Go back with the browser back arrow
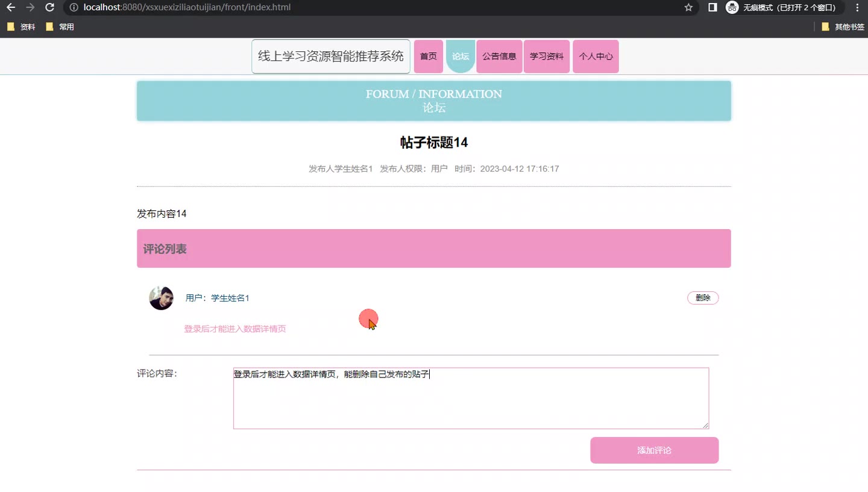The height and width of the screenshot is (492, 868). coord(11,8)
